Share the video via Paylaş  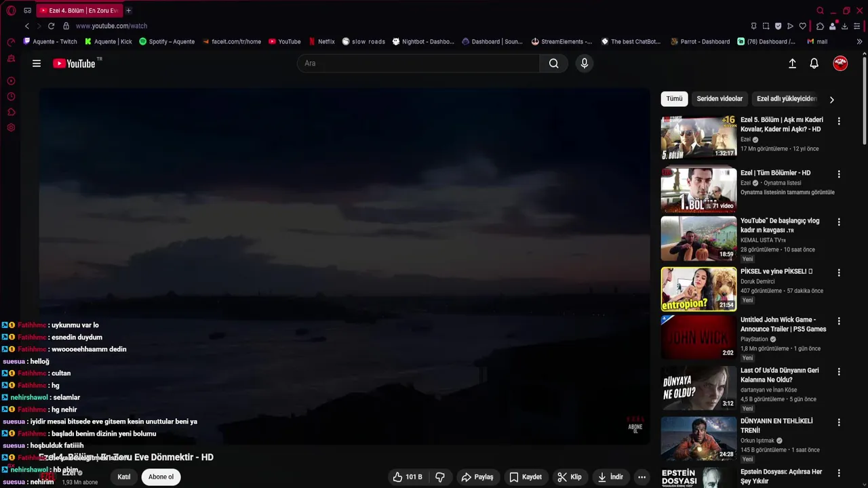(x=477, y=477)
